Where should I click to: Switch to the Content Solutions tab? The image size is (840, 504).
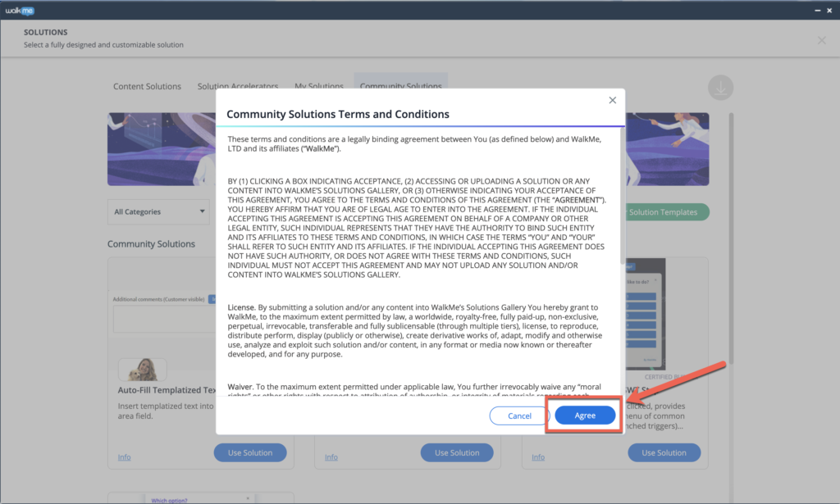147,86
